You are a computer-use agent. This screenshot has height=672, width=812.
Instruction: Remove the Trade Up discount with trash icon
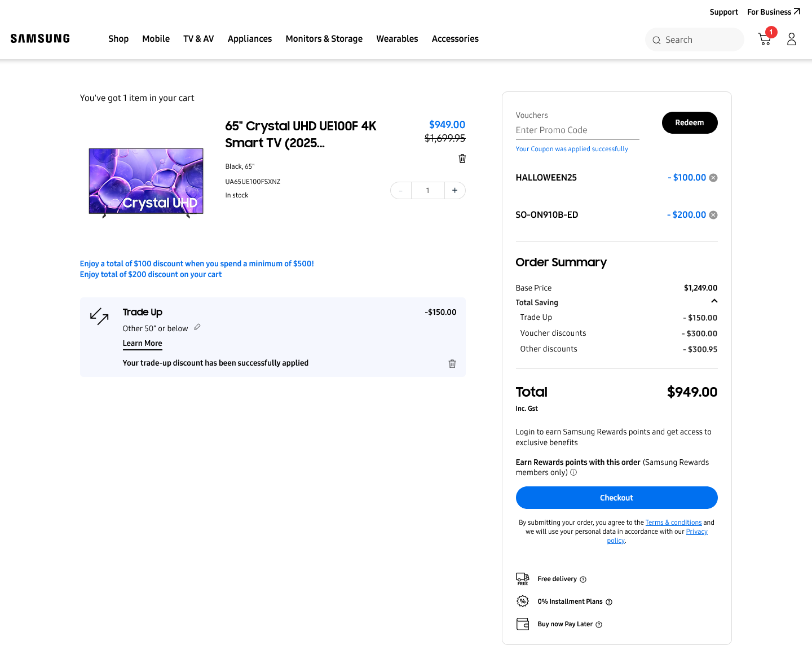coord(452,364)
